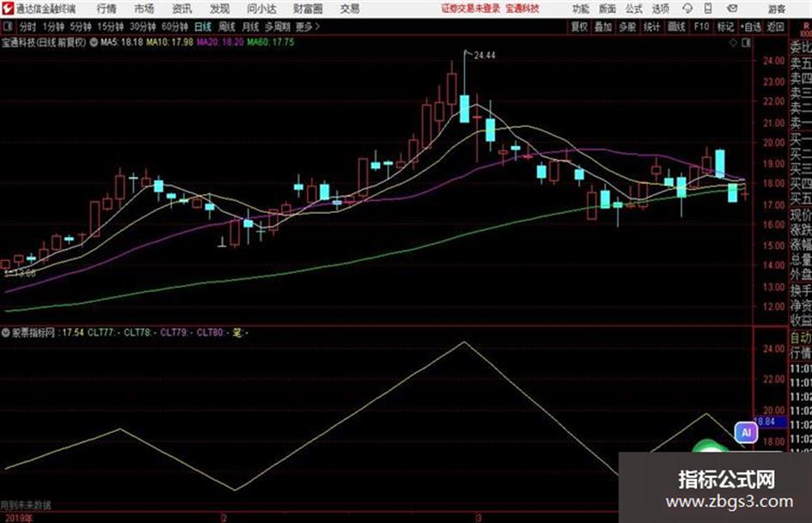Click the 宝通科技(日线 前复权) chart title
812x523 pixels.
tap(44, 42)
